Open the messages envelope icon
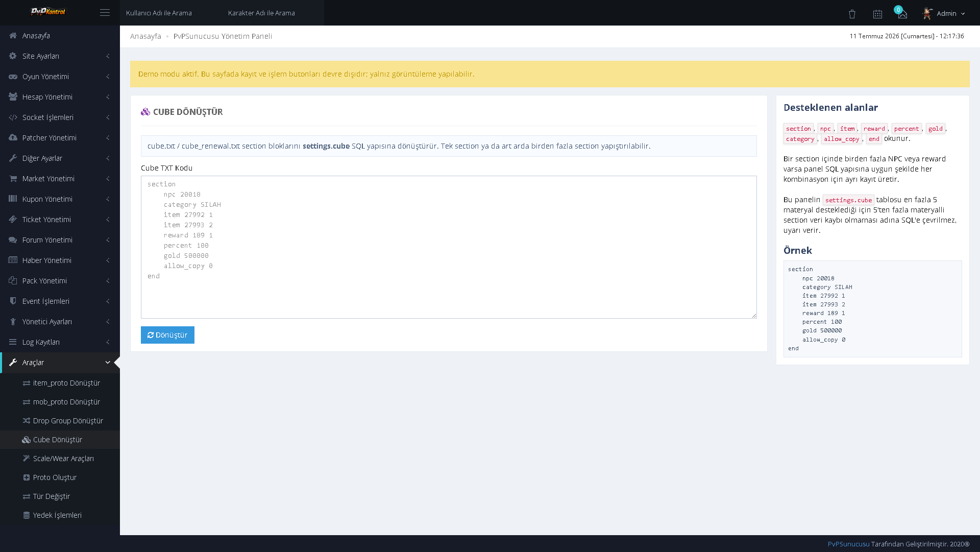Screen dimensions: 980x552 tap(902, 15)
